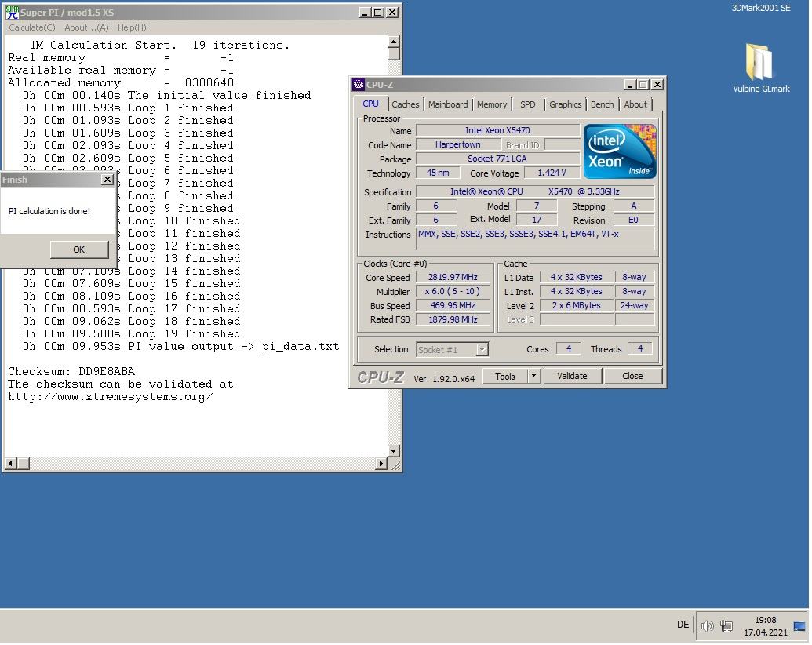
Task: Click the Loop 1 finished line
Action: (x=128, y=107)
